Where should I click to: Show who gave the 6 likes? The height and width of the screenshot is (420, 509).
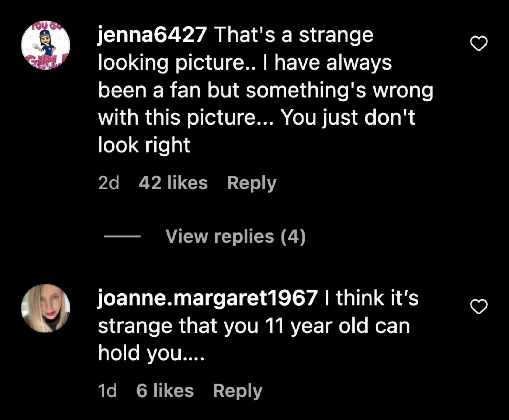[x=165, y=391]
